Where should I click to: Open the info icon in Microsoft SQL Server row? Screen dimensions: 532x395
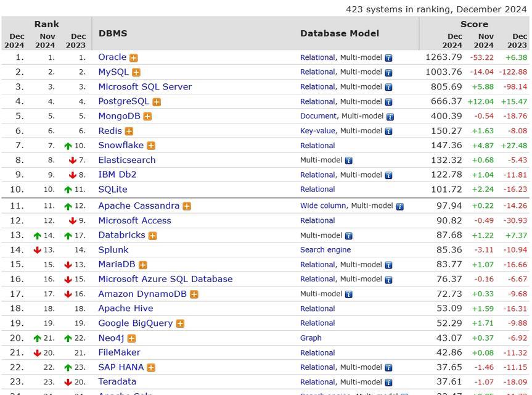click(x=389, y=87)
